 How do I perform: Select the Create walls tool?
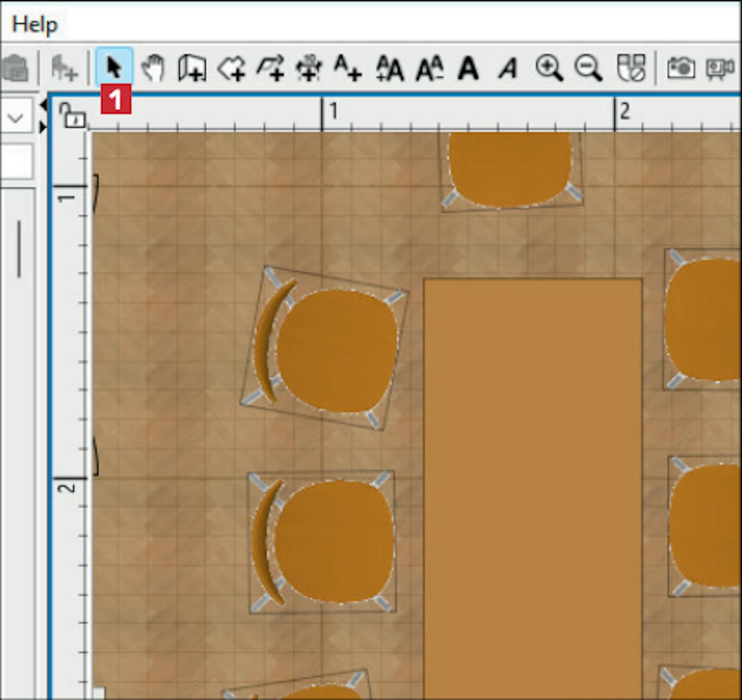point(192,68)
